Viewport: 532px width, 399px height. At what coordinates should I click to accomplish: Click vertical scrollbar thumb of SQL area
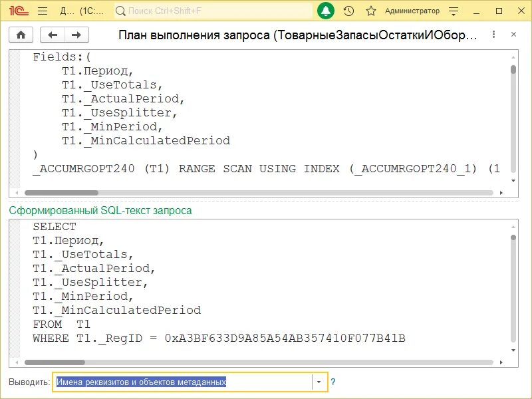513,237
